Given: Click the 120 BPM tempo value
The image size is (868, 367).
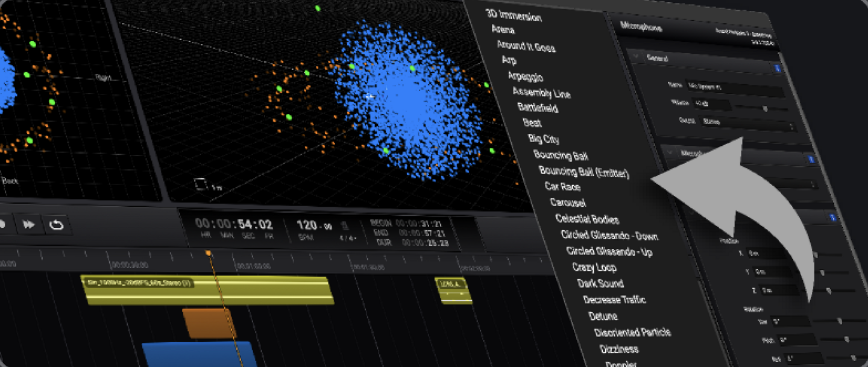Looking at the screenshot, I should [x=307, y=225].
